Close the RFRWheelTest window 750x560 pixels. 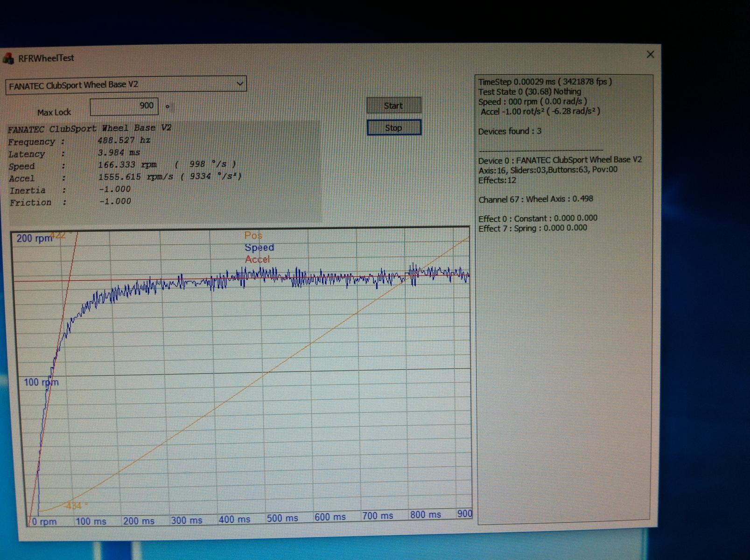pyautogui.click(x=650, y=55)
